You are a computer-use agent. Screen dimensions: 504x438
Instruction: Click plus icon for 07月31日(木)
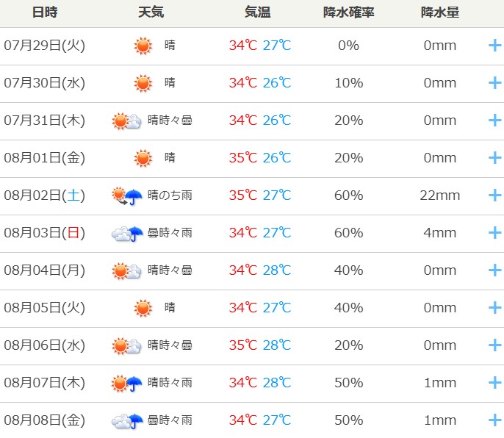point(494,121)
